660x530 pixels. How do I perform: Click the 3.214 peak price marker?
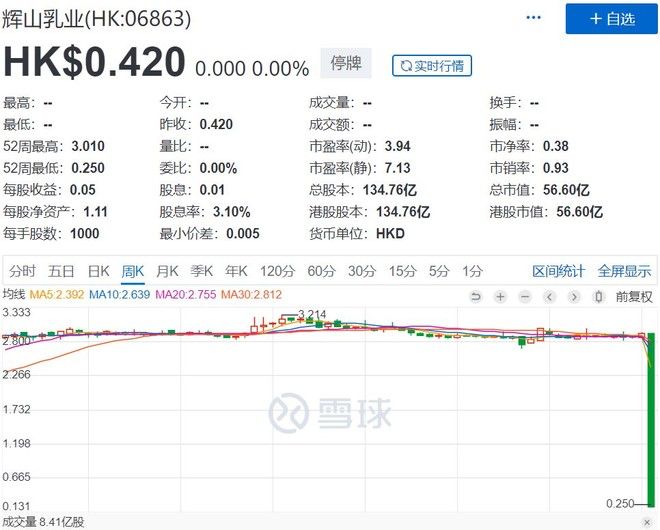[312, 314]
